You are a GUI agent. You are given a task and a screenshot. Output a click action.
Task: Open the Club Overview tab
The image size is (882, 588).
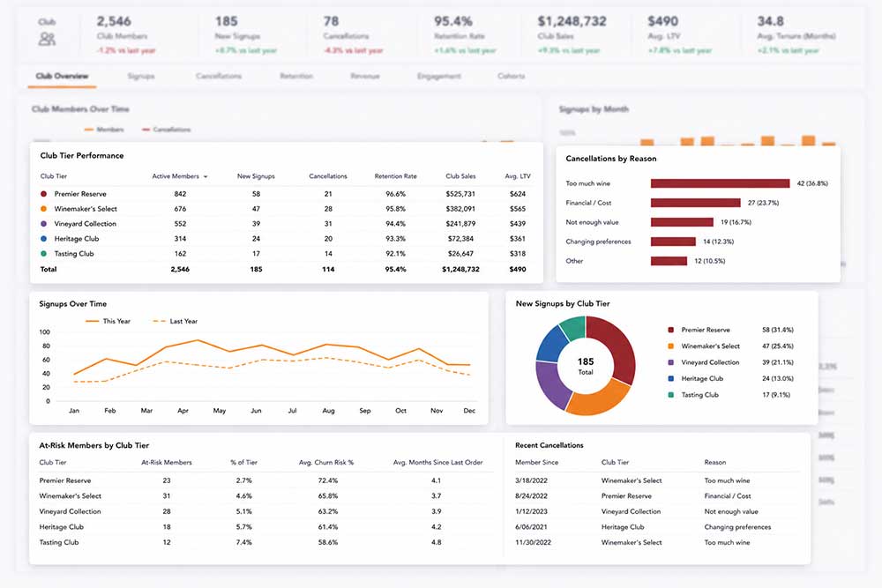pos(62,76)
